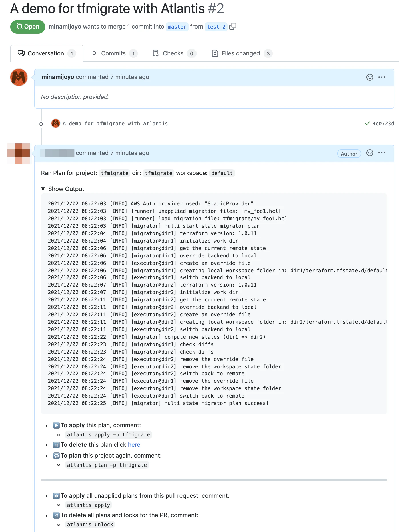
Task: Open commit hash 4c0723d
Action: pyautogui.click(x=383, y=124)
